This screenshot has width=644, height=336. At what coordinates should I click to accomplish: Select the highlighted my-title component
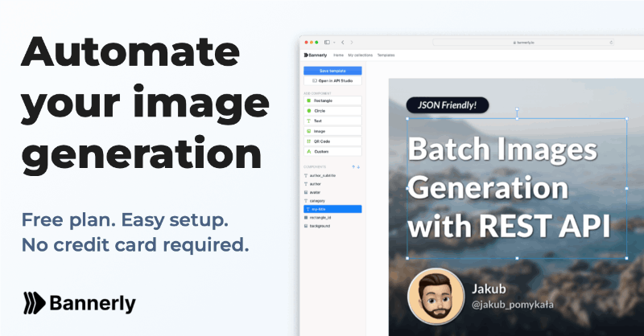pos(332,209)
